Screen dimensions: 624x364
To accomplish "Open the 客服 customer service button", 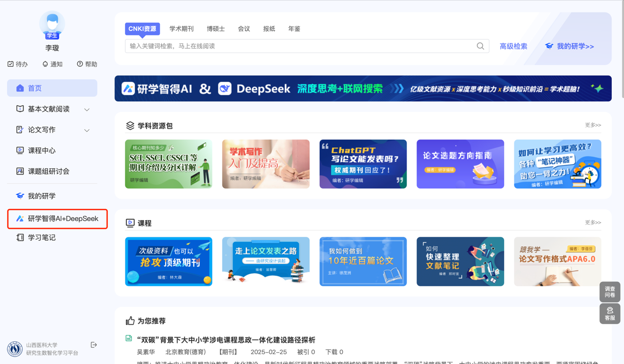I will [610, 314].
